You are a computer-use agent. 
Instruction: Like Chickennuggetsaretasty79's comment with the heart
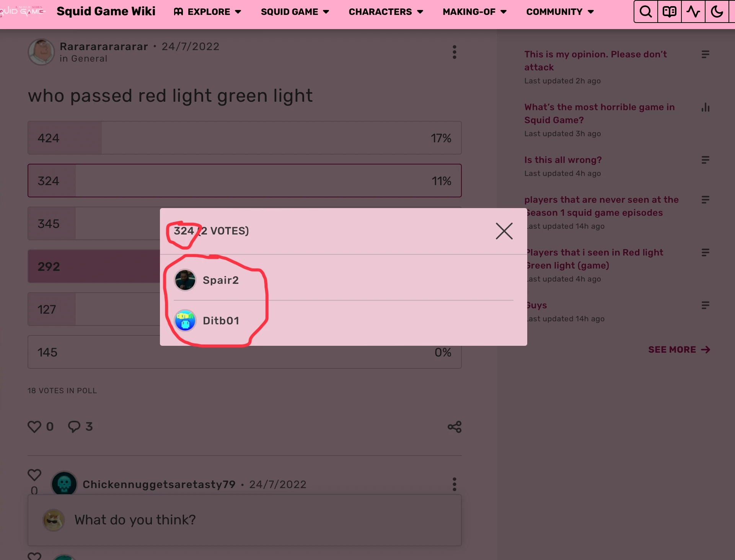click(x=34, y=475)
